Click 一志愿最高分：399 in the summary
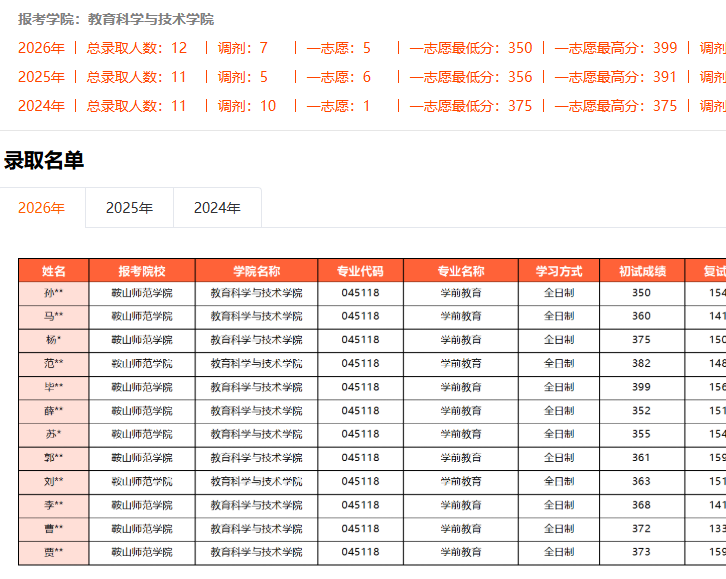 (x=616, y=48)
